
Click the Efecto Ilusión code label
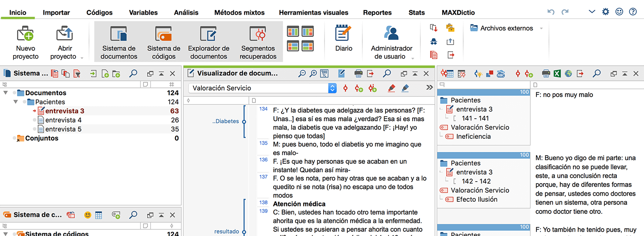477,199
